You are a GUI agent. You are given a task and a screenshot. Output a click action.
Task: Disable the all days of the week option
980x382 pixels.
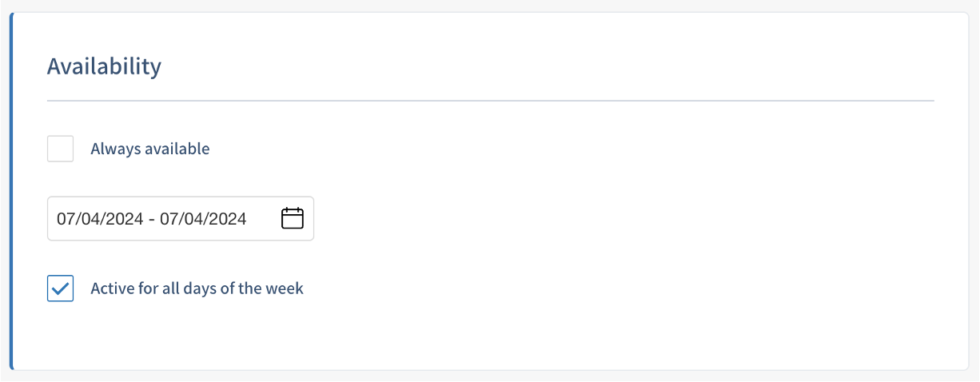click(x=61, y=288)
